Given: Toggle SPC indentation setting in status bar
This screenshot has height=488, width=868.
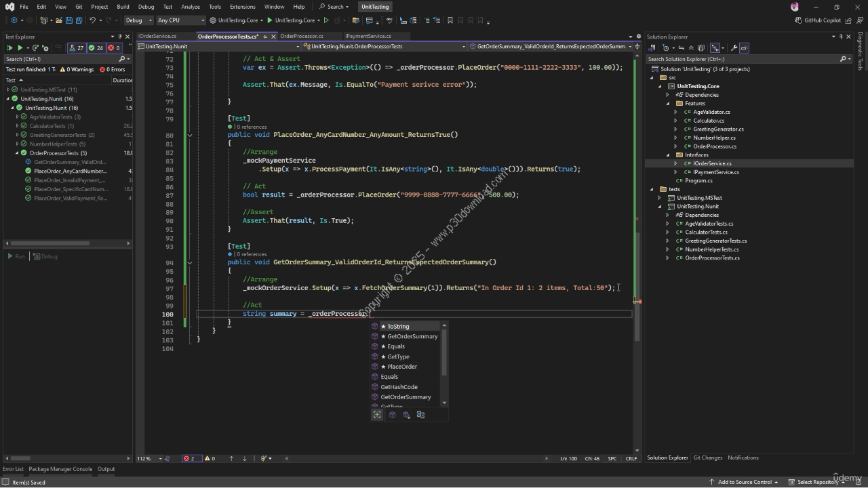Looking at the screenshot, I should tap(612, 458).
